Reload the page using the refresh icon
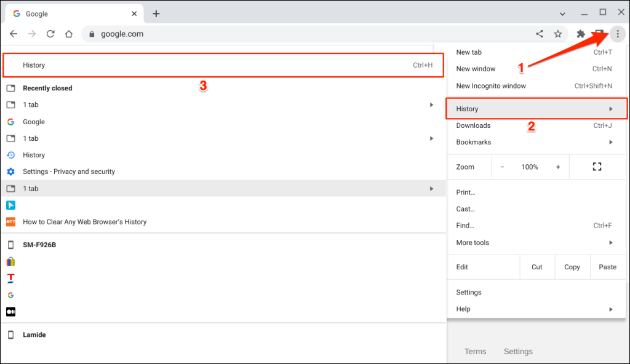Screen dimensions: 630x364 (50, 34)
